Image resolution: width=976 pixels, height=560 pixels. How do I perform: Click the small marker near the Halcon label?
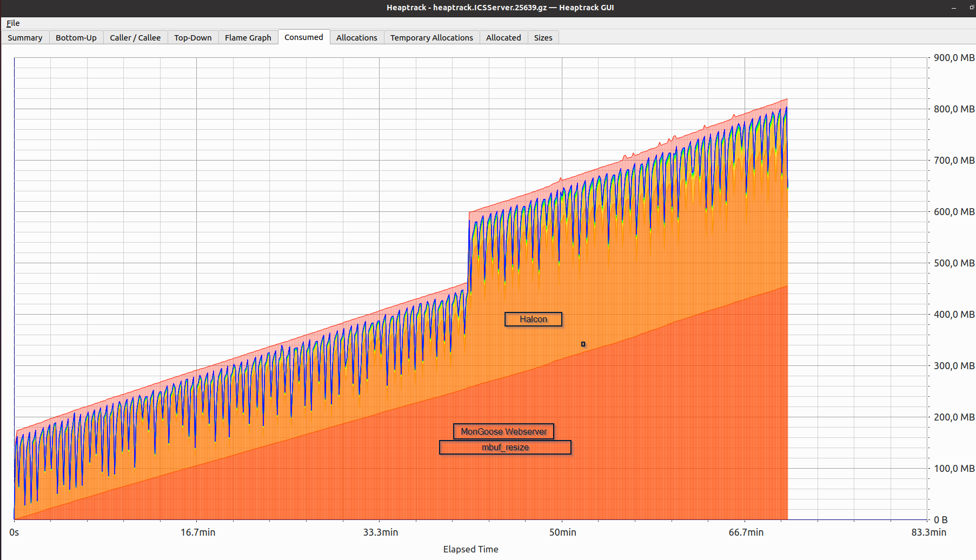pyautogui.click(x=583, y=343)
